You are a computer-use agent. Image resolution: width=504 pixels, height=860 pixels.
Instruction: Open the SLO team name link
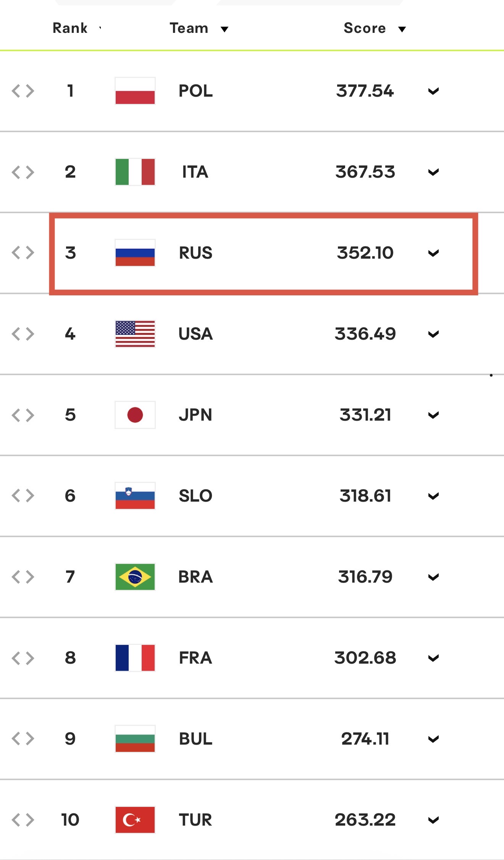tap(195, 496)
